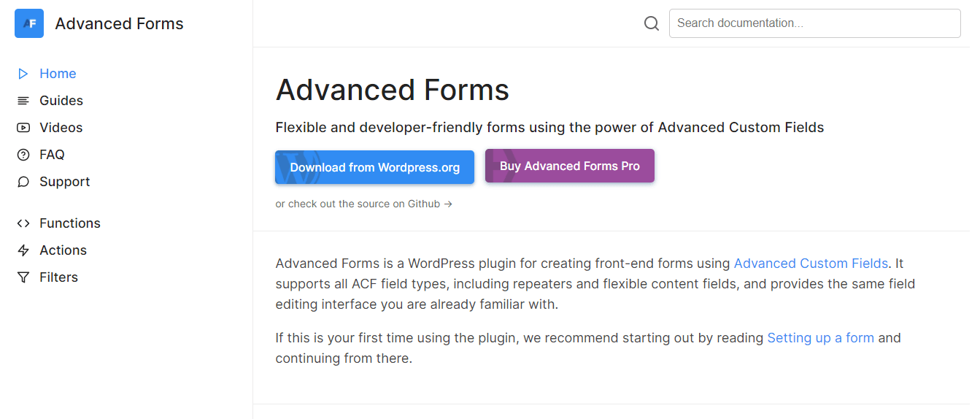
Task: Click the Advanced Forms site title
Action: tap(120, 23)
